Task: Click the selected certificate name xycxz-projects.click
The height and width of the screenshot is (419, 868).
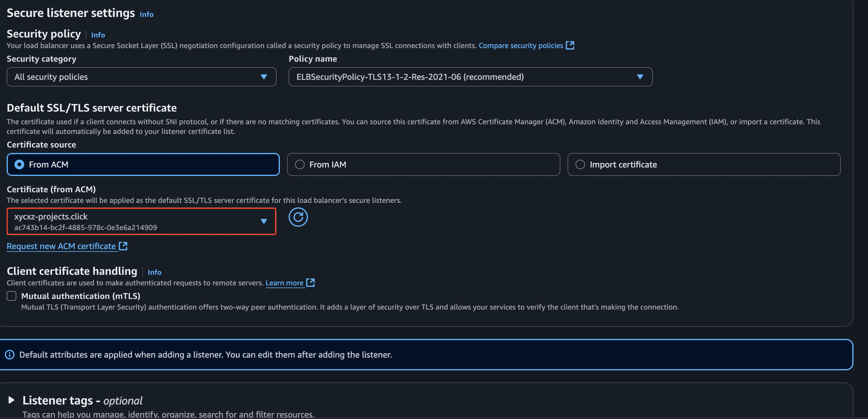Action: (50, 216)
